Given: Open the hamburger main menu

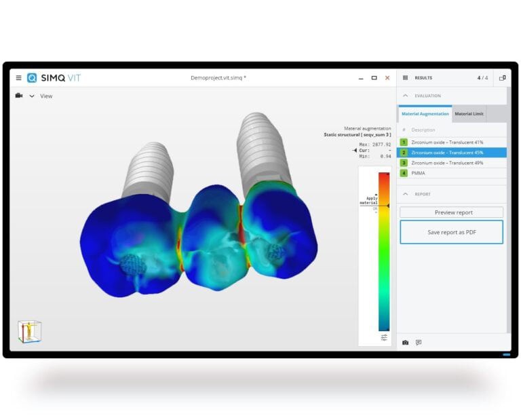Looking at the screenshot, I should coord(18,78).
